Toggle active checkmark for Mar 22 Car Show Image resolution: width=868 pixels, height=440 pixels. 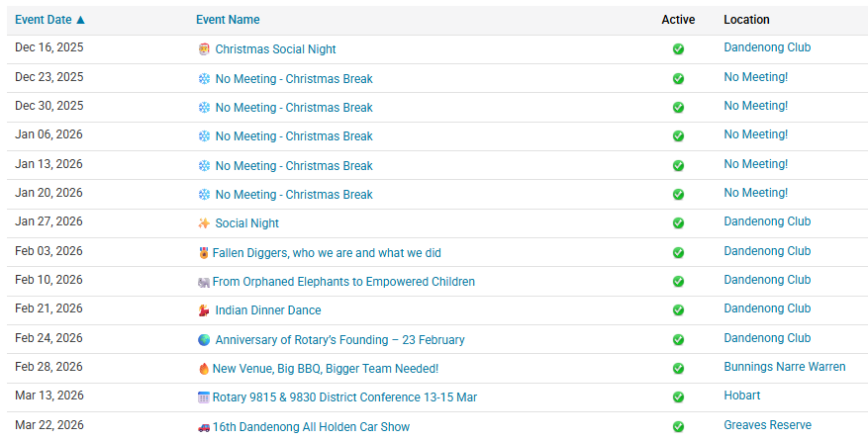coord(678,427)
